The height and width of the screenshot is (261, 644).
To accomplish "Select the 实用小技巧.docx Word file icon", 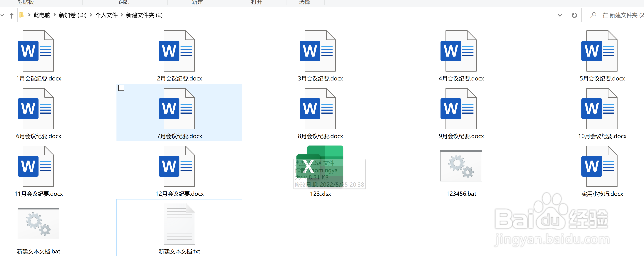I will [599, 166].
